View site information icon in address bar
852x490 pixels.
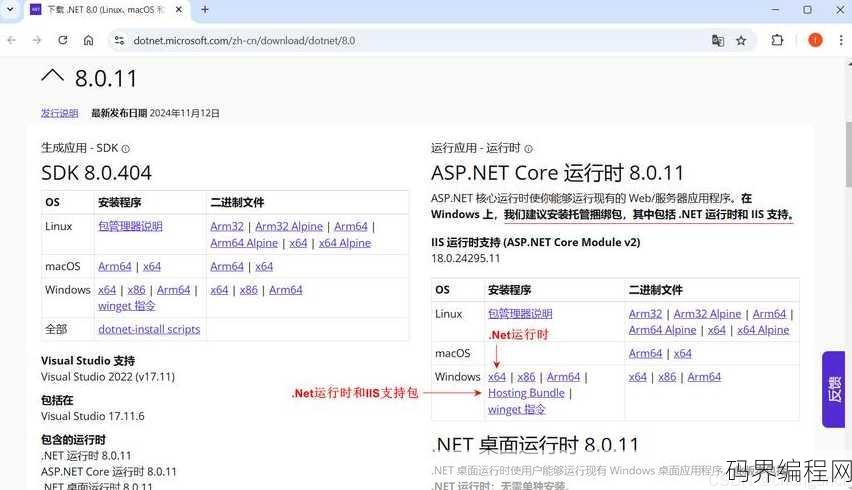click(x=120, y=40)
